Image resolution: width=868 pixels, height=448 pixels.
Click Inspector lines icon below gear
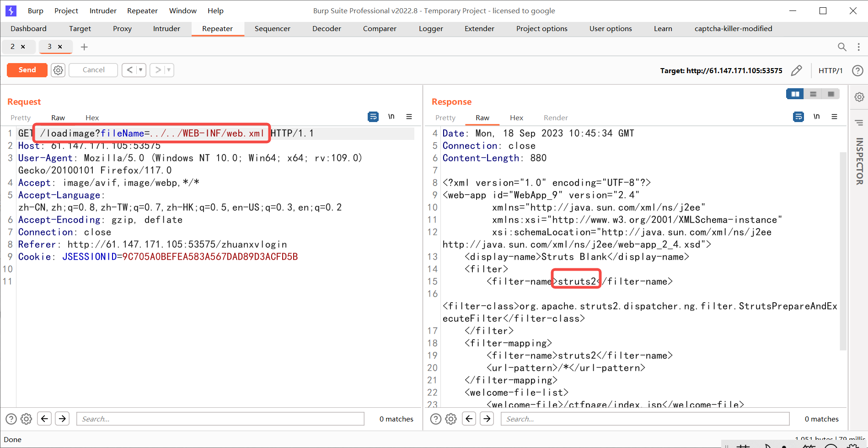(x=859, y=123)
